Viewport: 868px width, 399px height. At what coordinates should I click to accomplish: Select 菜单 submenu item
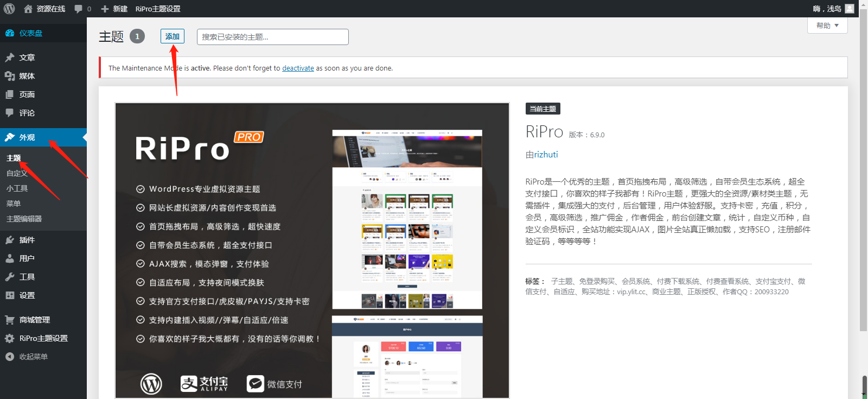[14, 204]
